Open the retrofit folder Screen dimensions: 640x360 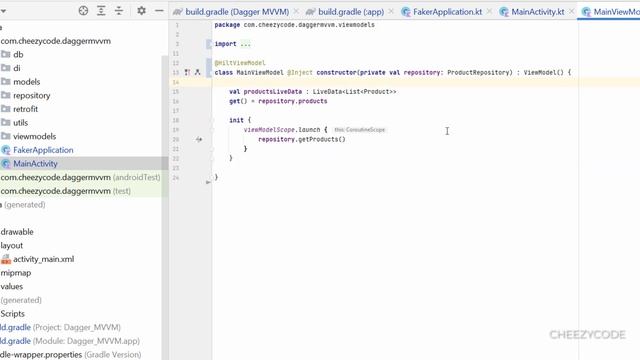[25, 109]
